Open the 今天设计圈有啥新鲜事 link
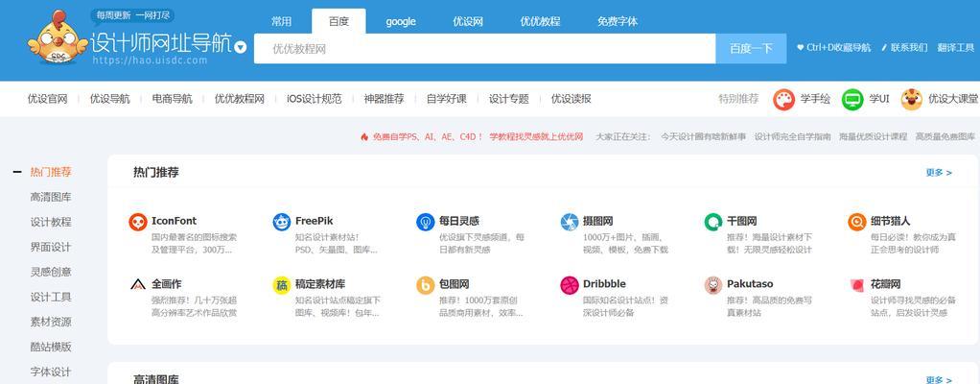Screen dimensions: 980x384 click(704, 137)
